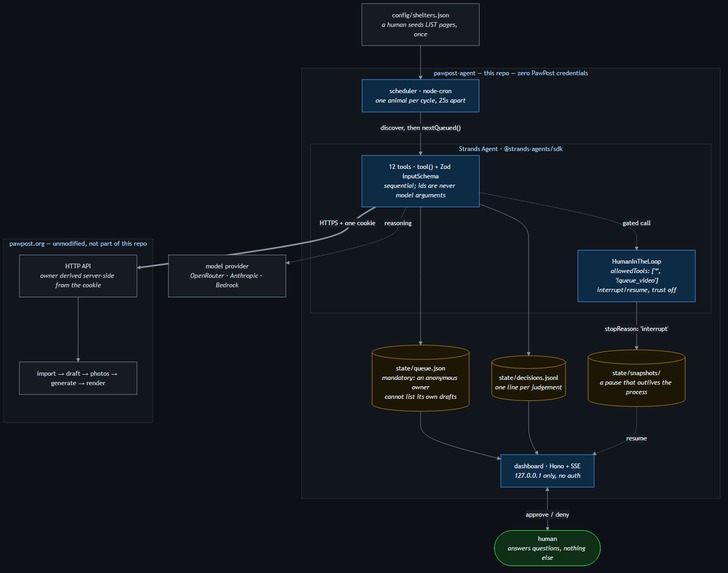Select the state/queue.json cylinder
Viewport: 728px width, 573px height.
420,378
